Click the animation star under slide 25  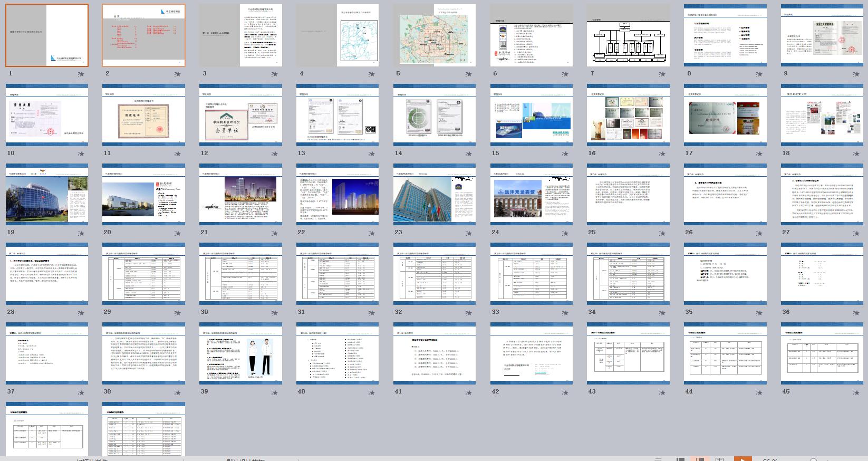click(x=663, y=233)
